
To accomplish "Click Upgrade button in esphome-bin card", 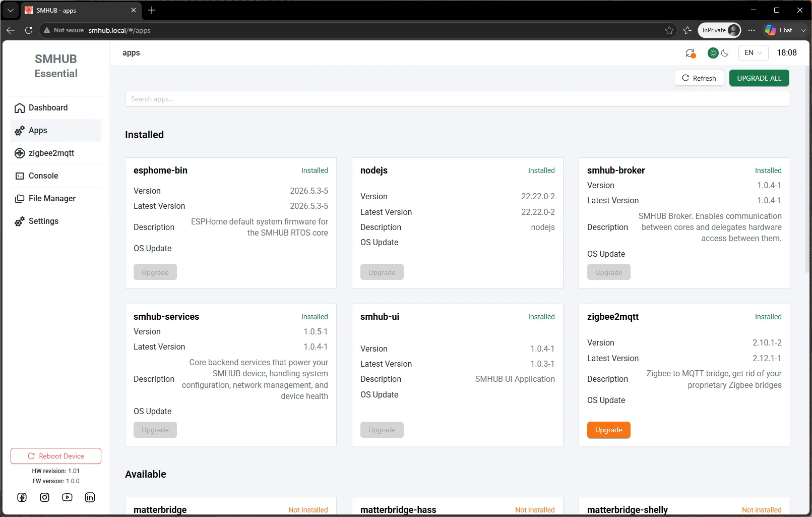I will [155, 272].
